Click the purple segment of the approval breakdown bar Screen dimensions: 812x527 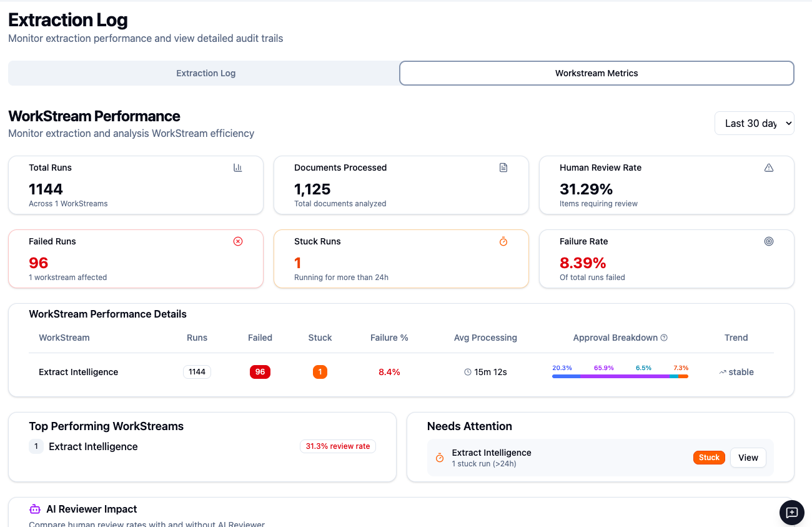625,376
